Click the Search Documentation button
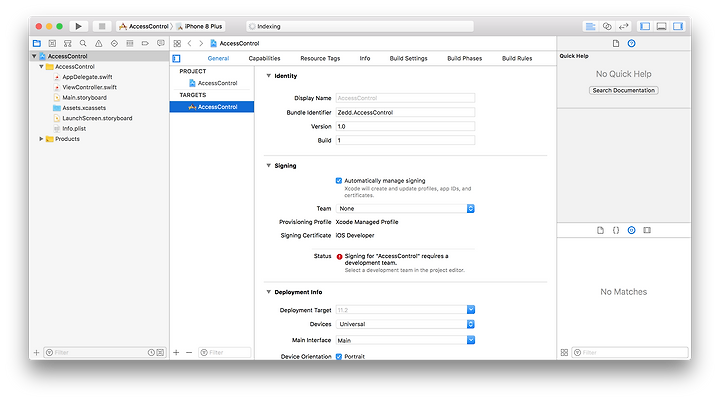The image size is (720, 401). pyautogui.click(x=624, y=90)
